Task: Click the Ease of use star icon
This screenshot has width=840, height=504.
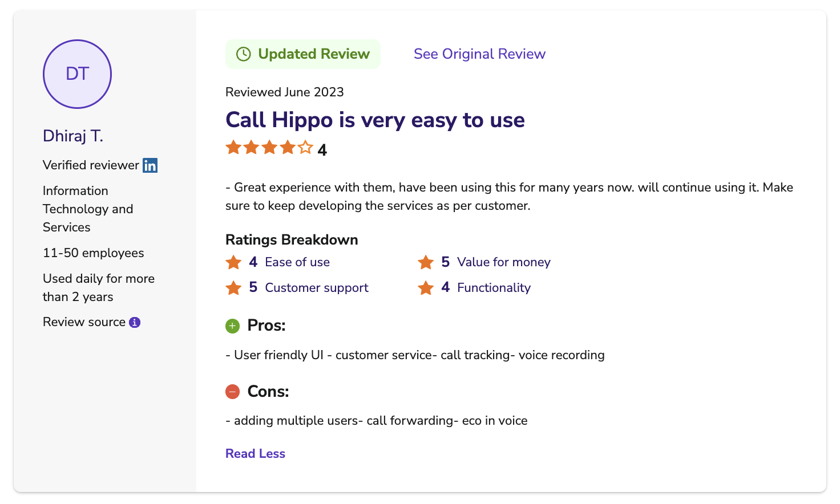Action: pyautogui.click(x=233, y=262)
